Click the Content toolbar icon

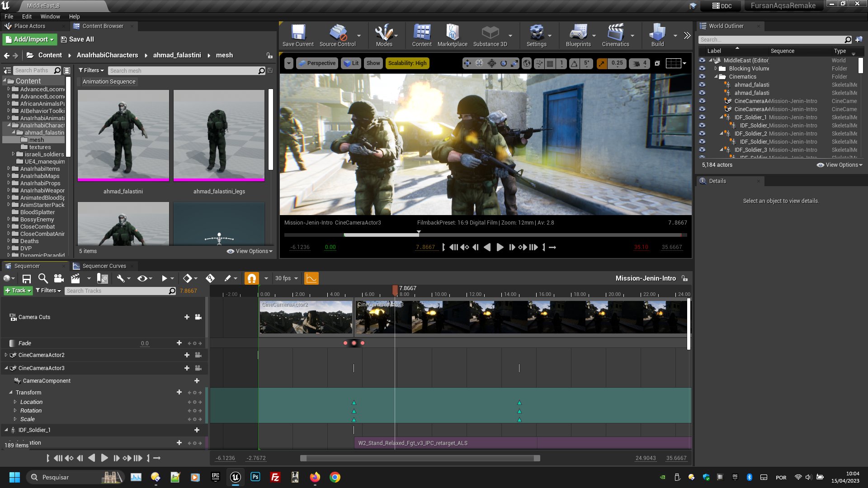422,36
